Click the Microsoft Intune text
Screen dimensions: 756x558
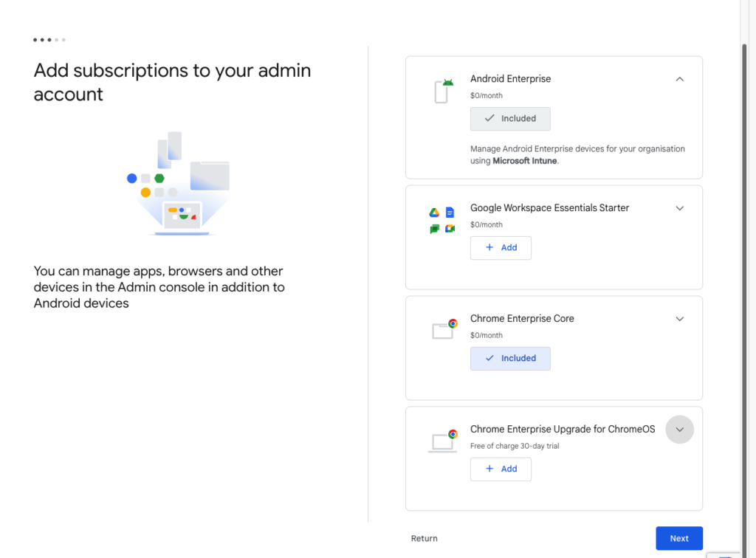525,161
